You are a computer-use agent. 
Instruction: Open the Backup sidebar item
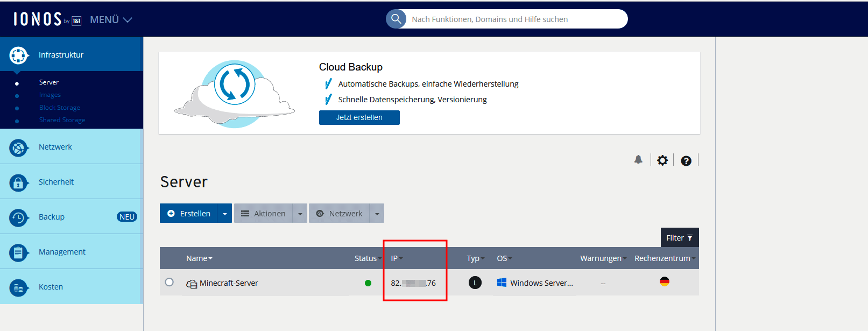[52, 217]
